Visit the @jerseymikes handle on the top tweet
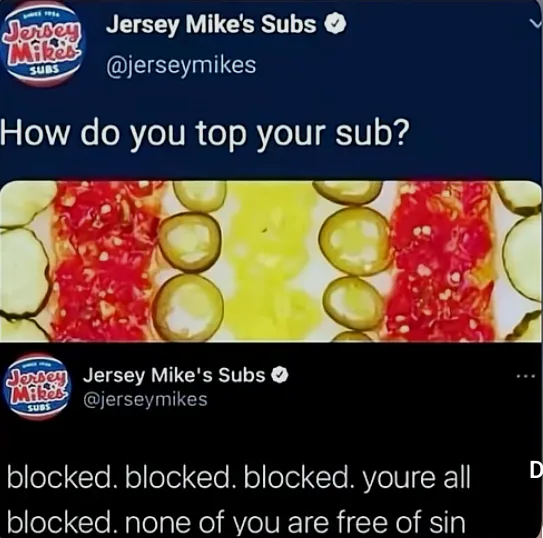543x538 pixels. click(181, 66)
